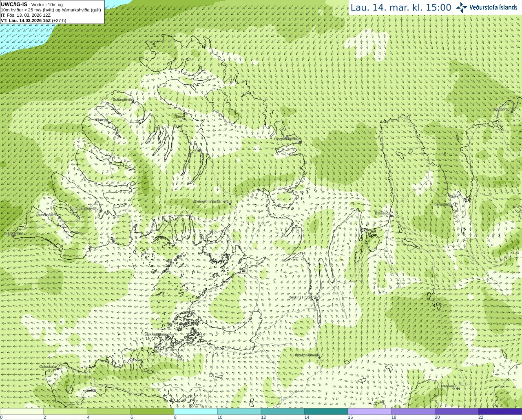This screenshot has width=522, height=420.
Task: Click the 10m hviður > 25 m/s description line
Action: [51, 10]
